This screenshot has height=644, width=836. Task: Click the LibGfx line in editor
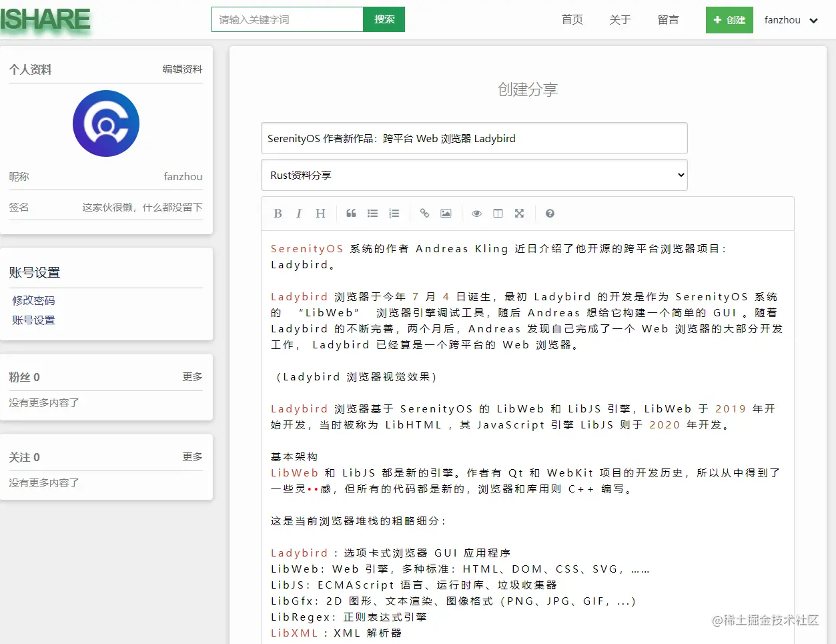[454, 601]
